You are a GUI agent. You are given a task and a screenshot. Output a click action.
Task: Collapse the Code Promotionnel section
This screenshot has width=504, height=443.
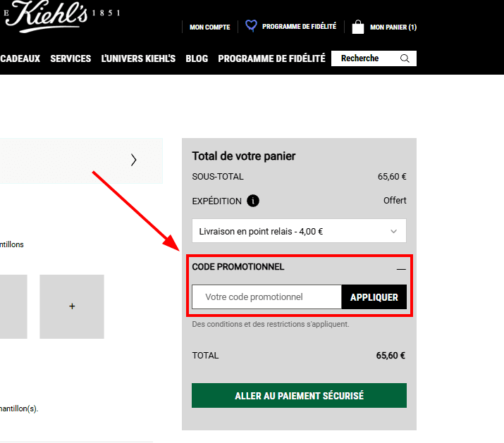click(401, 268)
